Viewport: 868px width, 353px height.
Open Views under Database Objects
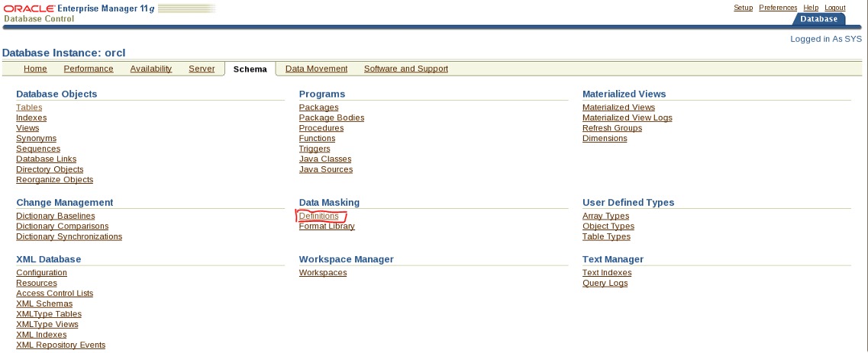click(27, 128)
